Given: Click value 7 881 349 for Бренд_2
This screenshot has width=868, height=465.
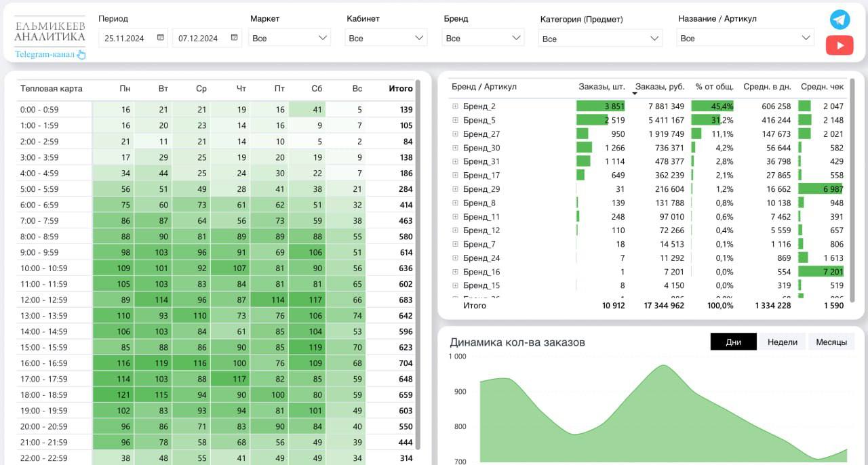Looking at the screenshot, I should tap(666, 106).
